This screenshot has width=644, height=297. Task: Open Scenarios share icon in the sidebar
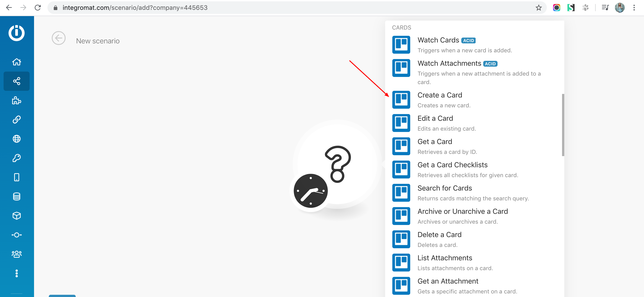[17, 81]
